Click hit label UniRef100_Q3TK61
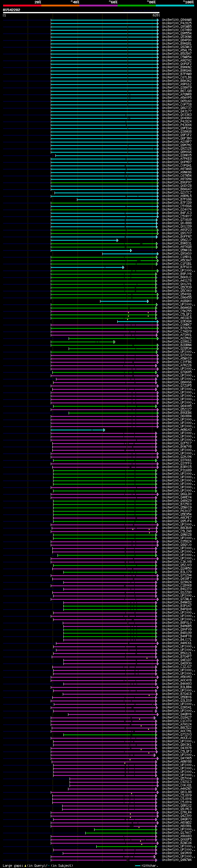This screenshot has width=197, height=868. click(x=177, y=460)
